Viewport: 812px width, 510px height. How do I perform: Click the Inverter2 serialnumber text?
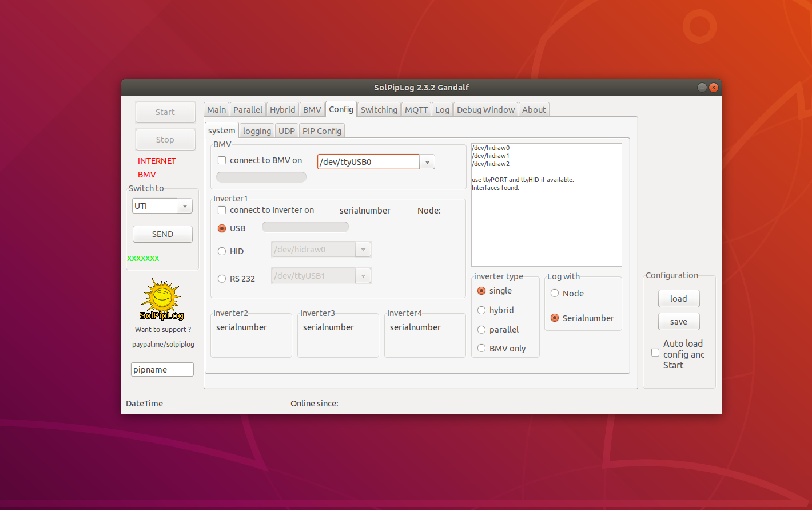pos(241,327)
